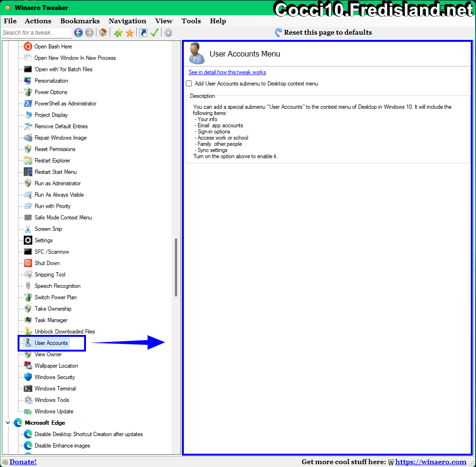Click the Speech Recognition microphone icon
Viewport: 476px width, 467px height.
pos(28,286)
